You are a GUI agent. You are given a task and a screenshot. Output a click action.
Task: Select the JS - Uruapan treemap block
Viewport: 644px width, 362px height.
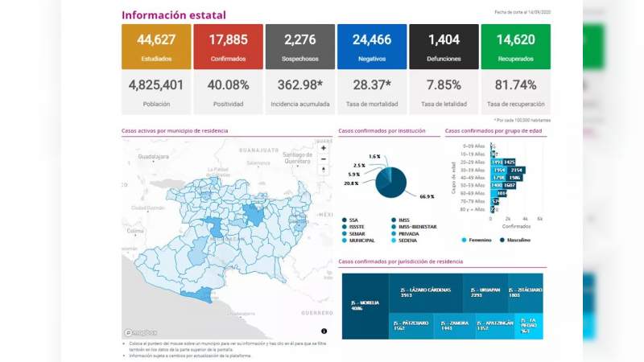[x=485, y=293]
